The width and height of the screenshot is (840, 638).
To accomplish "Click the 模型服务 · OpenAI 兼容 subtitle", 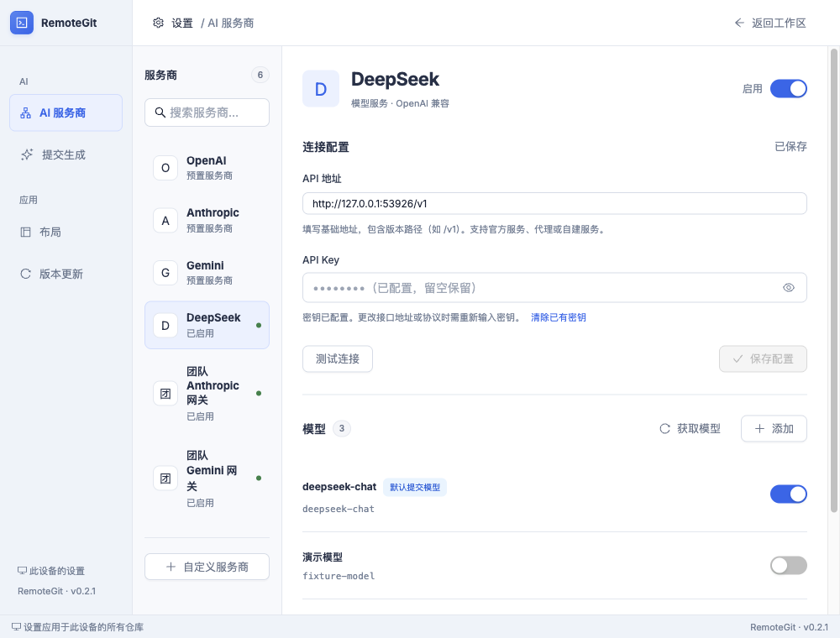I will coord(400,103).
